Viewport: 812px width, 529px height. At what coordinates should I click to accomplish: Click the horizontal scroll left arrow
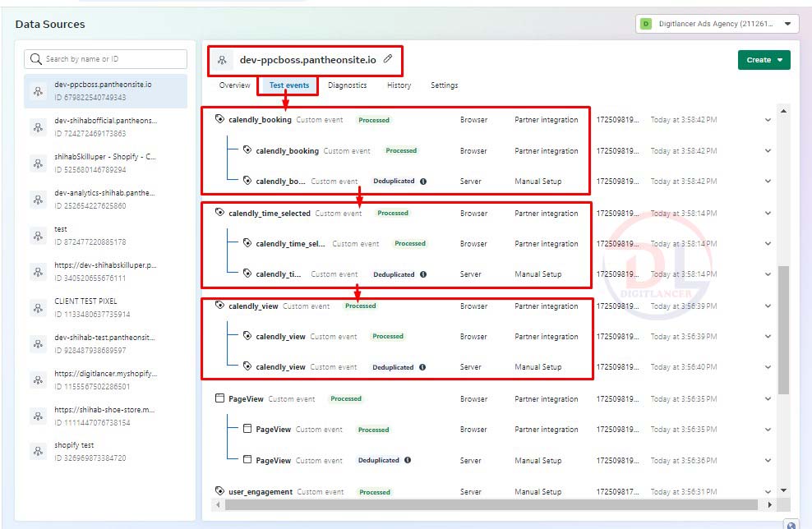(218, 504)
